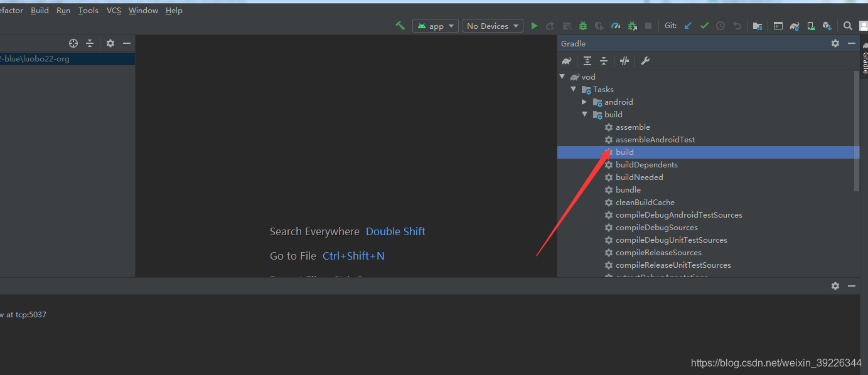Expand the android tasks folder arrow
The width and height of the screenshot is (868, 375).
pyautogui.click(x=585, y=102)
